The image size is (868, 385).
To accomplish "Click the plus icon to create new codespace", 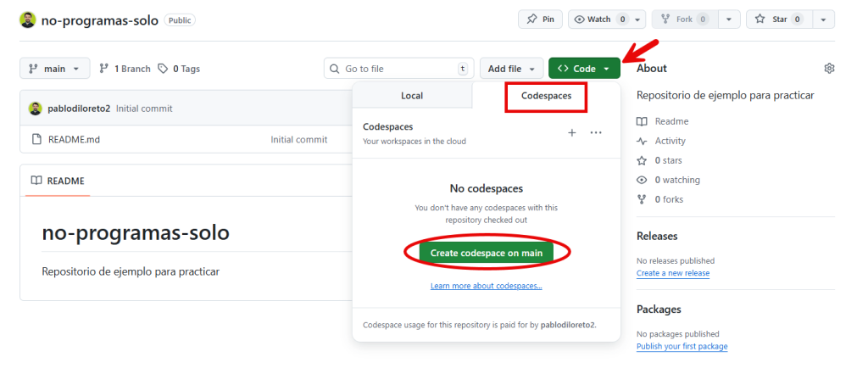I will point(571,133).
